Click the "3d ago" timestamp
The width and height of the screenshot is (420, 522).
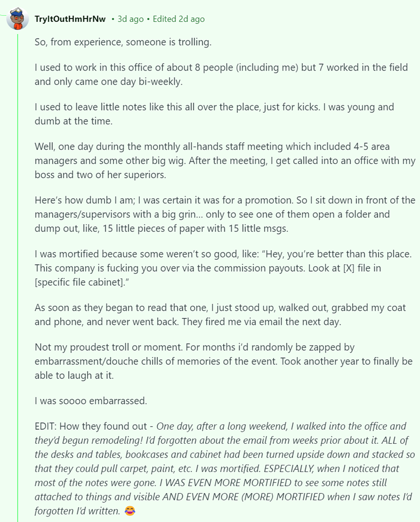pyautogui.click(x=130, y=19)
